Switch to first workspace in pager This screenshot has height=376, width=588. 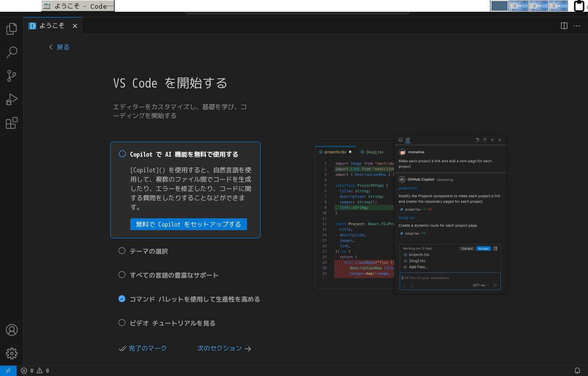[x=499, y=6]
